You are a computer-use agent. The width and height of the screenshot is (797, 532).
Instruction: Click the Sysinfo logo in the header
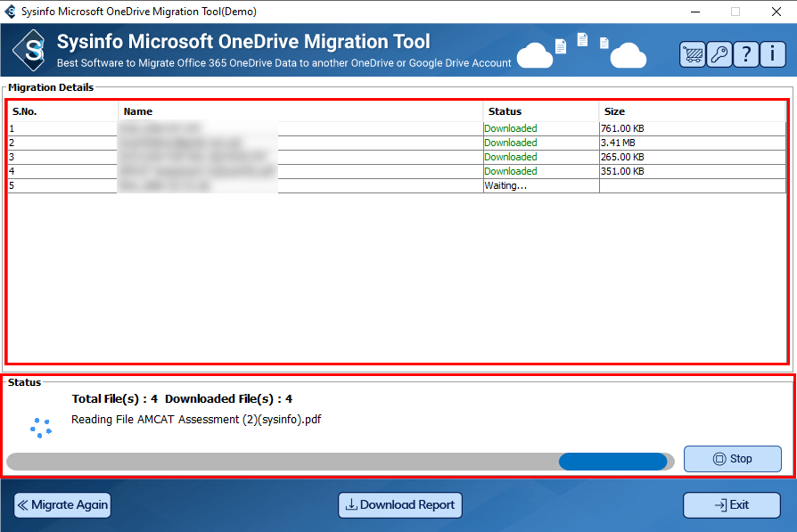(x=33, y=50)
